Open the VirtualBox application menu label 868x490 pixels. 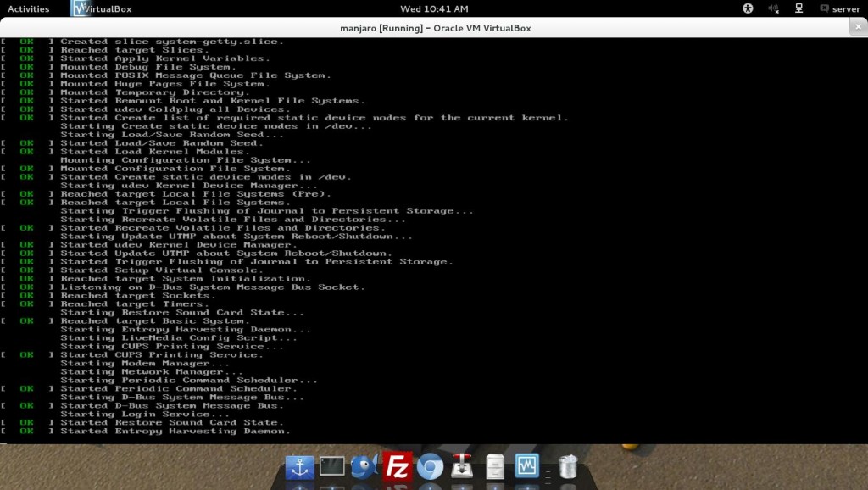pyautogui.click(x=108, y=8)
